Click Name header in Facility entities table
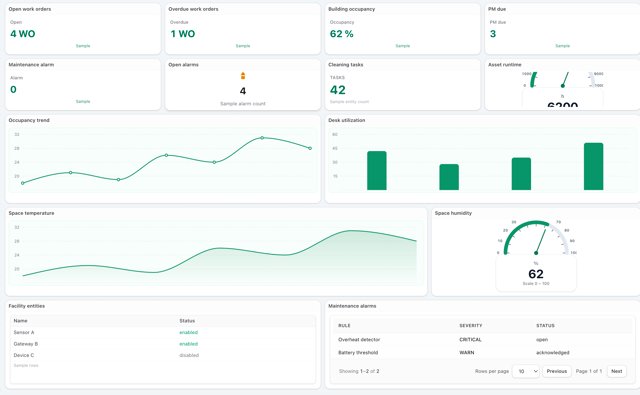Screen dimensions: 640x395 point(20,321)
